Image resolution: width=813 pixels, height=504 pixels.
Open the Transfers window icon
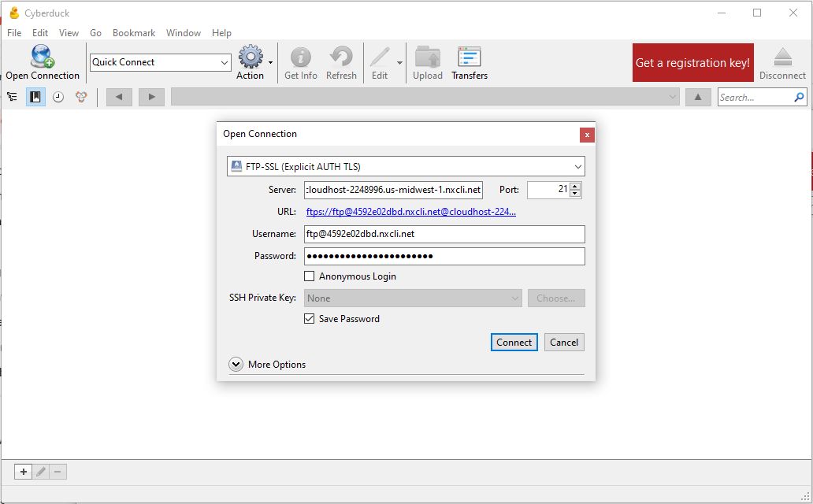[x=470, y=57]
